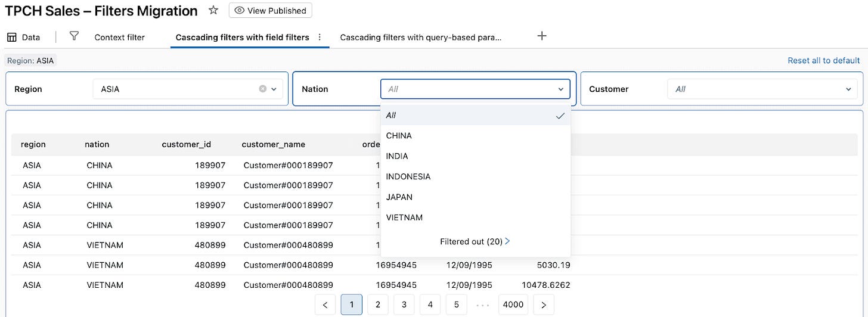Open Cascading filters with query-based parameters tab
This screenshot has height=317, width=868.
click(x=421, y=37)
